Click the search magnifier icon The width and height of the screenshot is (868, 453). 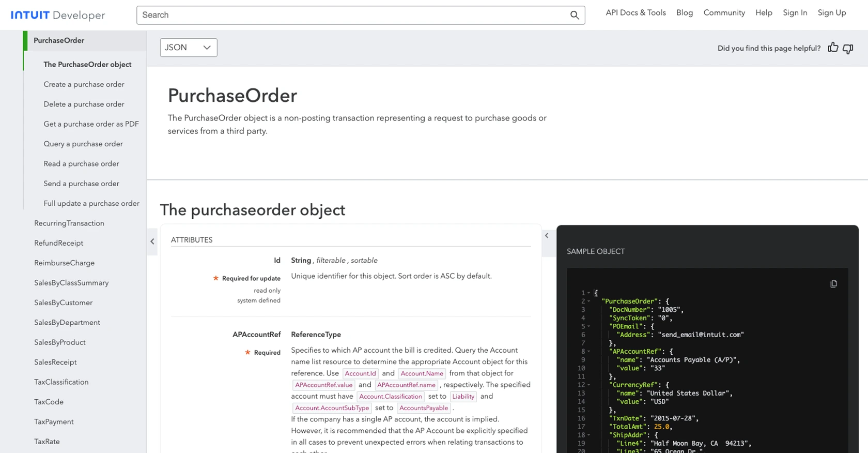click(574, 15)
